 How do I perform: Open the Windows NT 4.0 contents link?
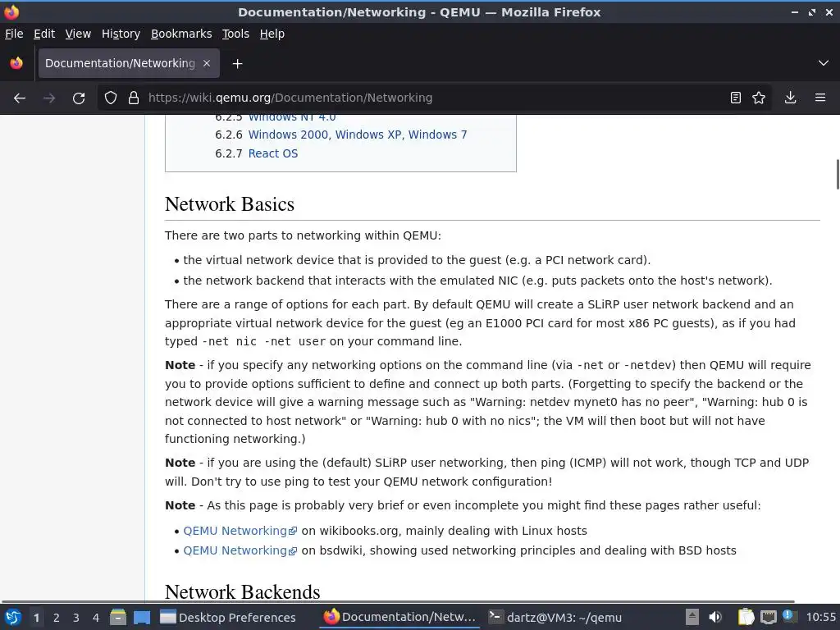[292, 117]
